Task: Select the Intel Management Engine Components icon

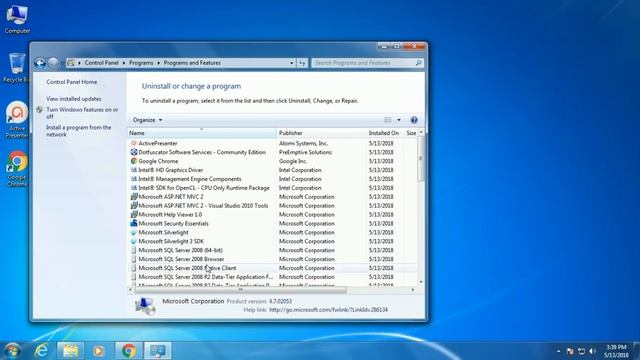Action: coord(133,179)
